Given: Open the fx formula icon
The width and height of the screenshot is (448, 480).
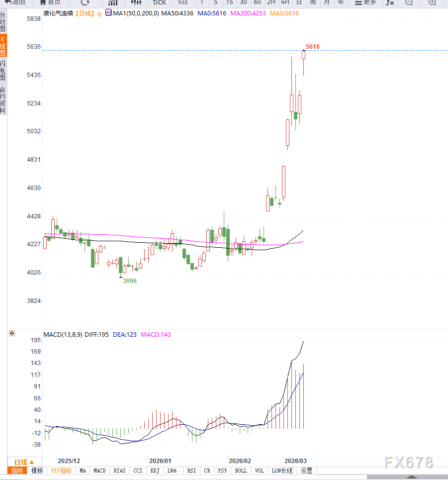Looking at the screenshot, I should [390, 2].
